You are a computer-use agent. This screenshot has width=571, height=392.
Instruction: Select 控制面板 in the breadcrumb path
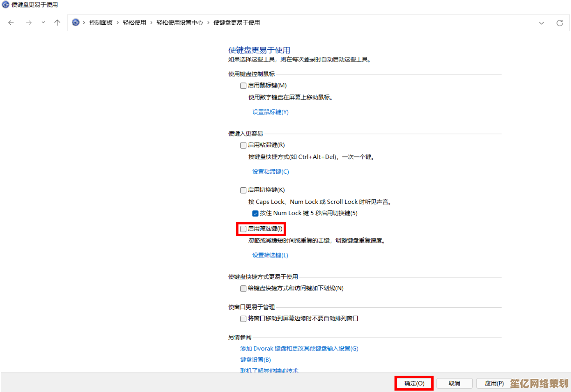[x=101, y=23]
